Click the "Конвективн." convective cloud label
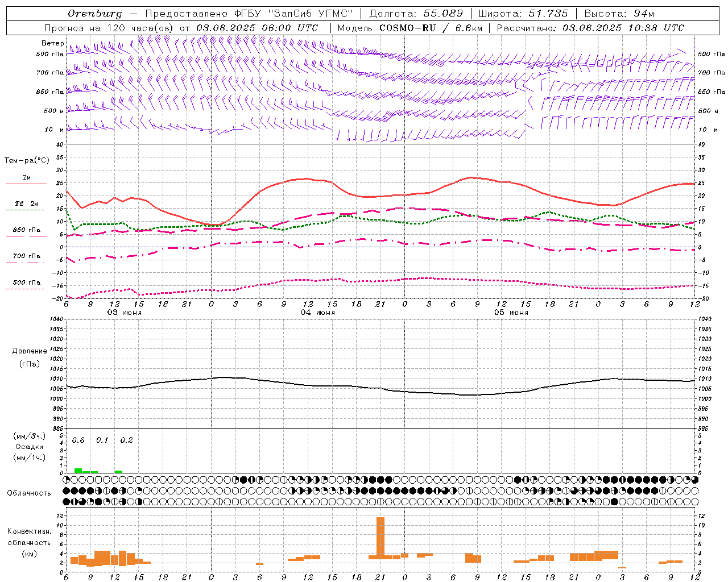This screenshot has width=728, height=582. coord(29,531)
